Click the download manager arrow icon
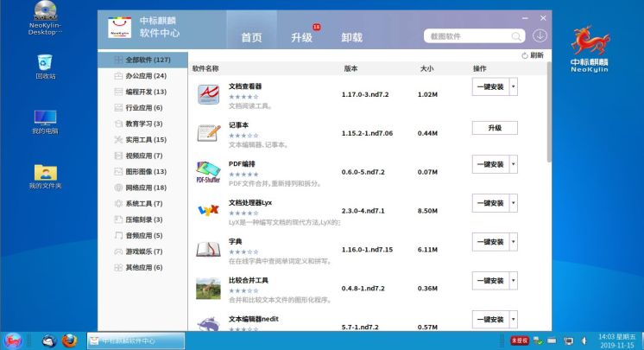644x350 pixels. [540, 36]
